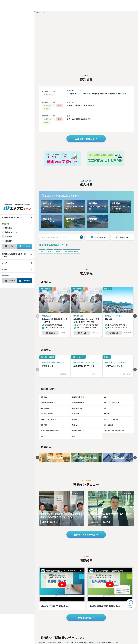Viewport: 138px width, 644px height.
Task: Click the lightbulb icon beside 適職診断
Action: tap(3, 241)
